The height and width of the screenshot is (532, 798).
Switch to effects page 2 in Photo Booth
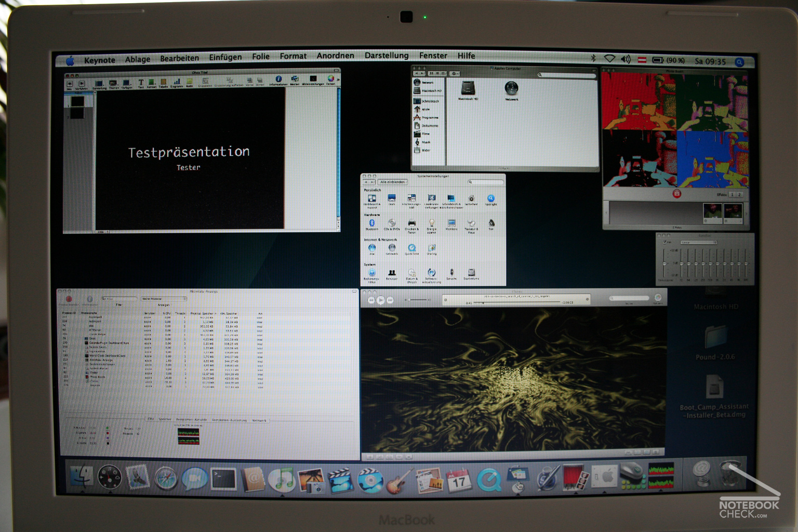click(740, 194)
